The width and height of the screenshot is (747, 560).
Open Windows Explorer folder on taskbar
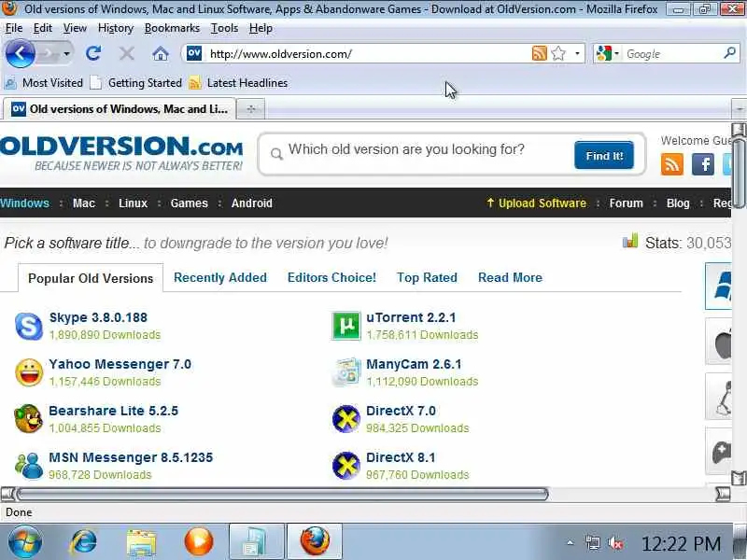[x=141, y=542]
